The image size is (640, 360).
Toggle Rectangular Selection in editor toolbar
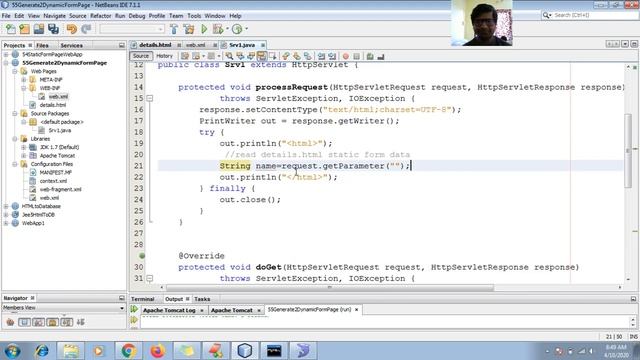(x=273, y=56)
